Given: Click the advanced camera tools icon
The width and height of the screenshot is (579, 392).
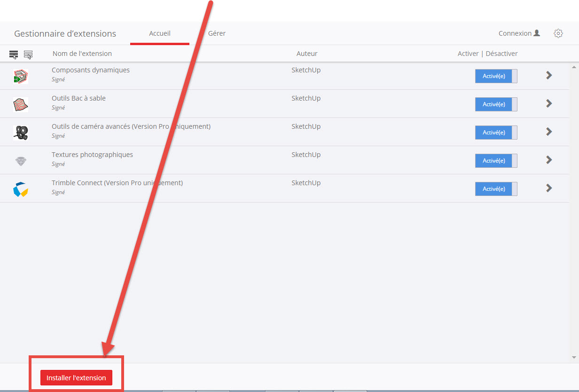Looking at the screenshot, I should tap(21, 133).
